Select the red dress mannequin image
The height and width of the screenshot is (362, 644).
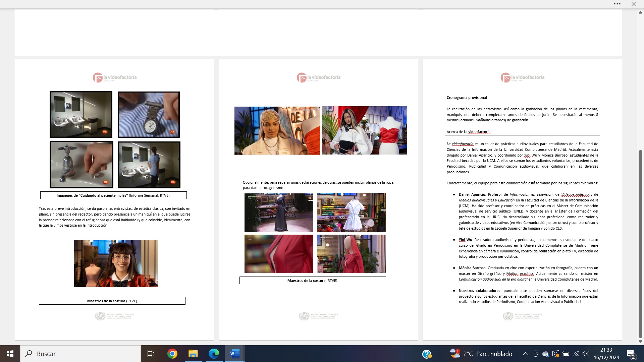(x=352, y=254)
